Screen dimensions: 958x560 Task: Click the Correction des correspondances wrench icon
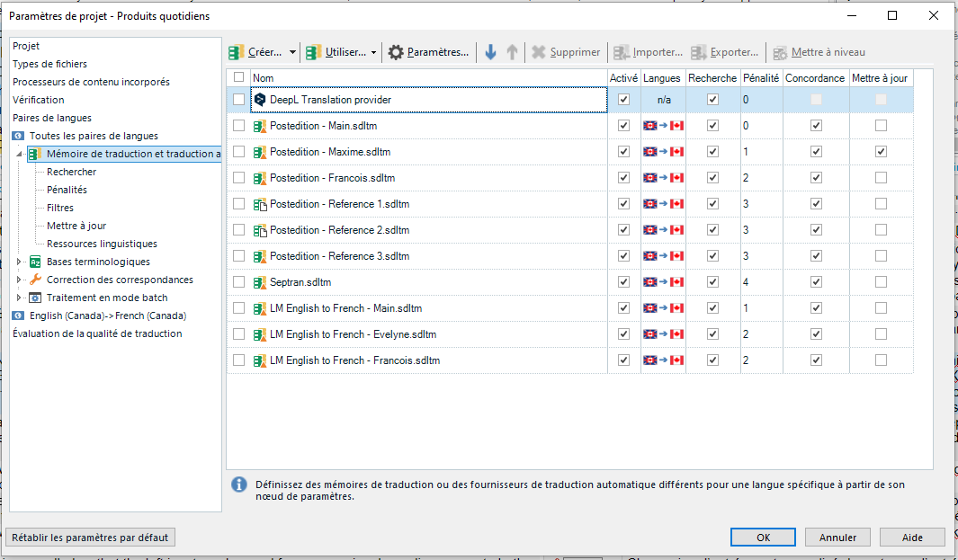tap(35, 280)
